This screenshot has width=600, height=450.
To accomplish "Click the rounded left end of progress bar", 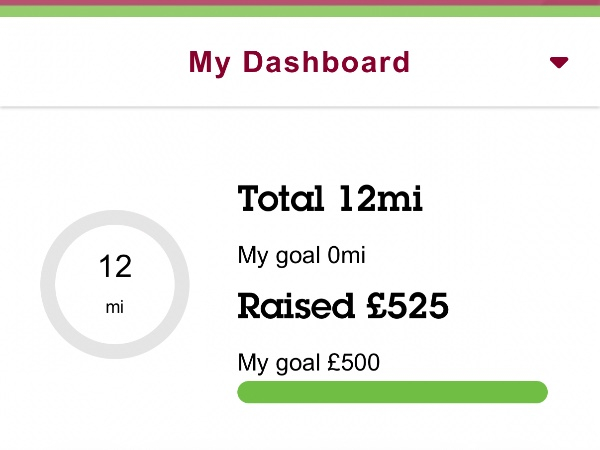I will pos(245,392).
